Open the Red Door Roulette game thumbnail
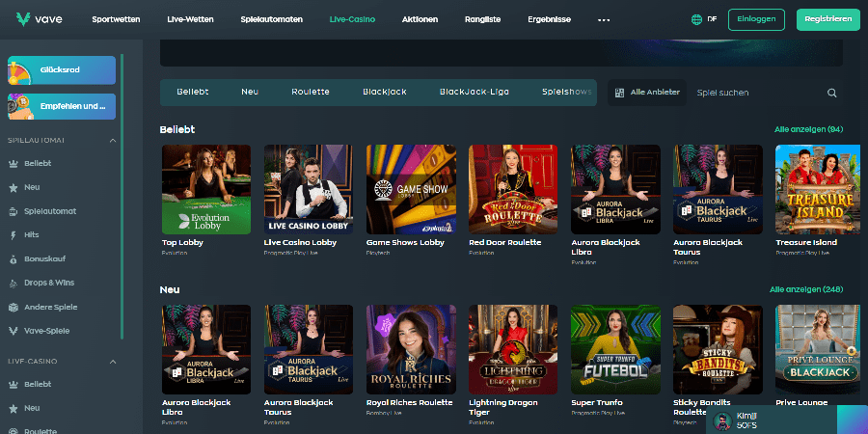868x434 pixels. point(513,189)
